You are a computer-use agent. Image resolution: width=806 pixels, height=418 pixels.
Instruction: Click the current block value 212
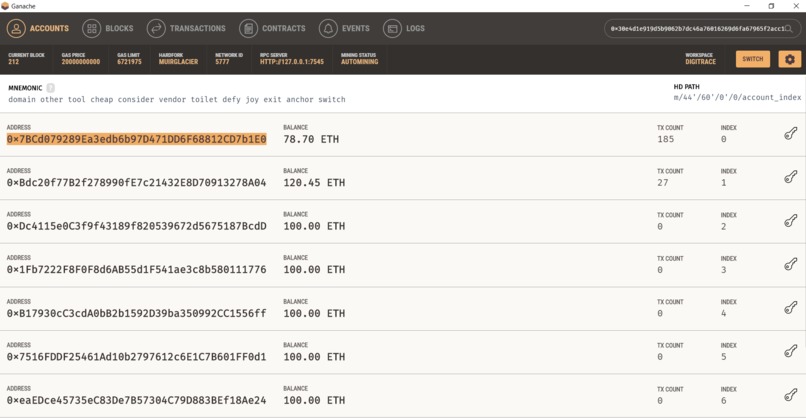pos(13,62)
